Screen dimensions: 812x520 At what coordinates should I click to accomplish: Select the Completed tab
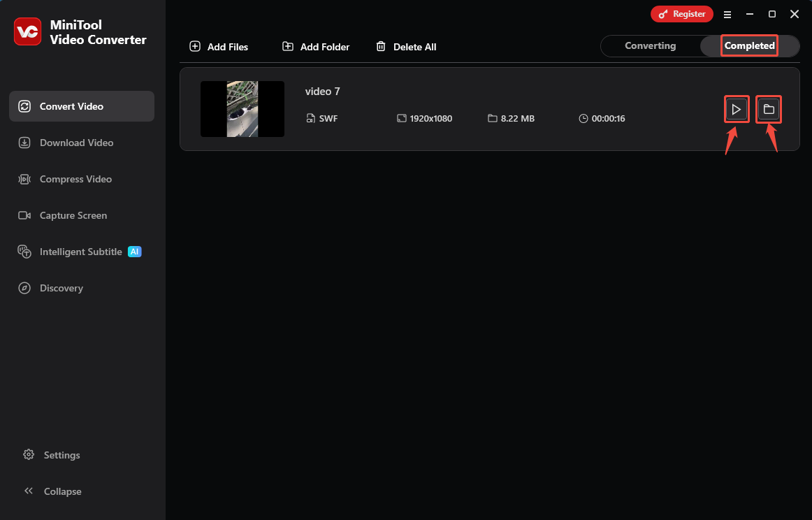(x=749, y=45)
